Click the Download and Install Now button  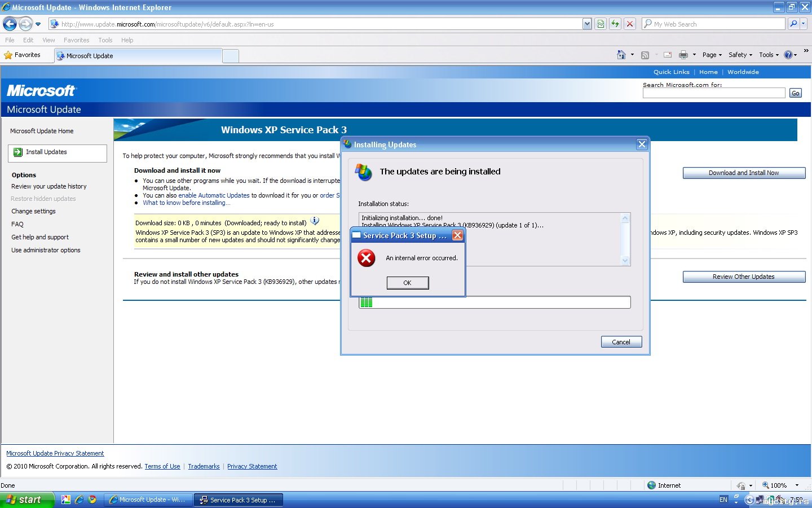coord(743,173)
